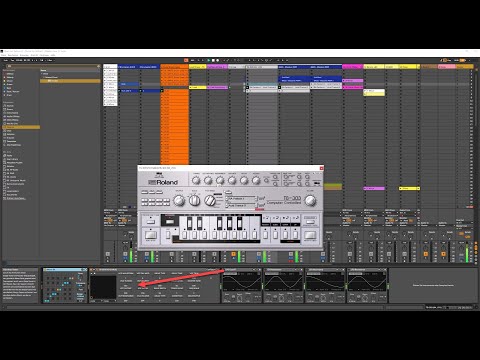
Task: Toggle the F# black key switch on the TB-303
Action: pyautogui.click(x=219, y=223)
